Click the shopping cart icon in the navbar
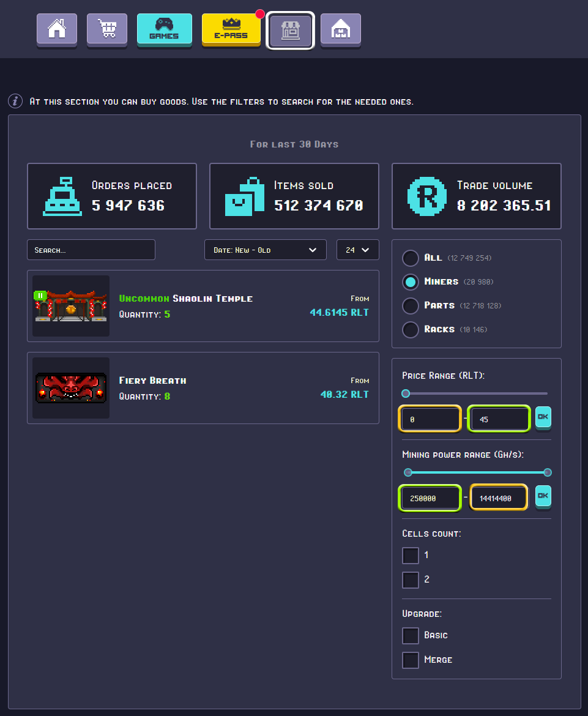This screenshot has width=588, height=716. click(106, 29)
